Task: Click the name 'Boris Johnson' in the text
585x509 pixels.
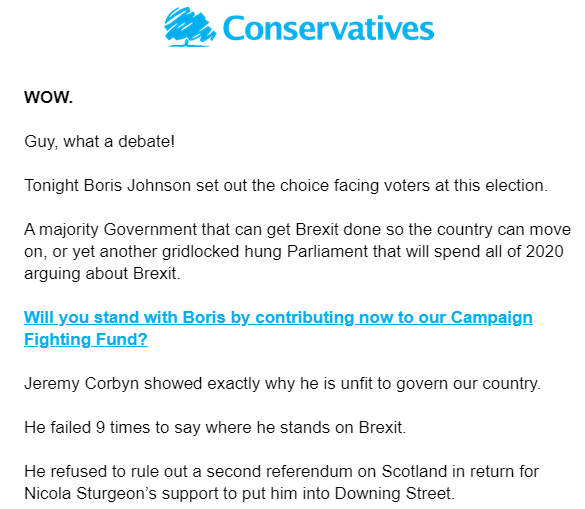Action: pyautogui.click(x=137, y=185)
